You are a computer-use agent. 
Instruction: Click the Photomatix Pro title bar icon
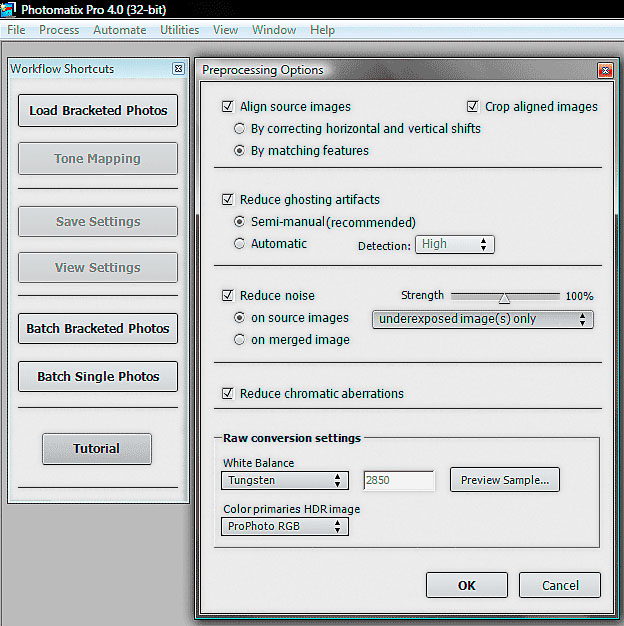(x=8, y=9)
